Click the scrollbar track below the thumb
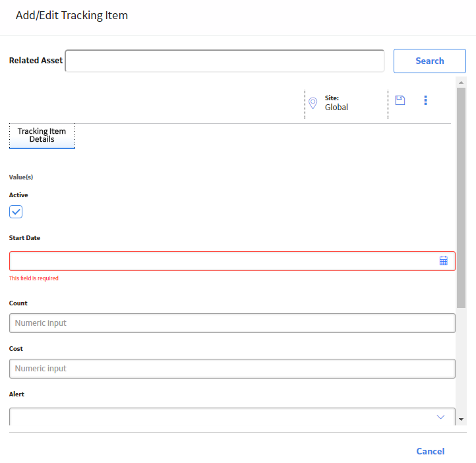 click(x=461, y=361)
